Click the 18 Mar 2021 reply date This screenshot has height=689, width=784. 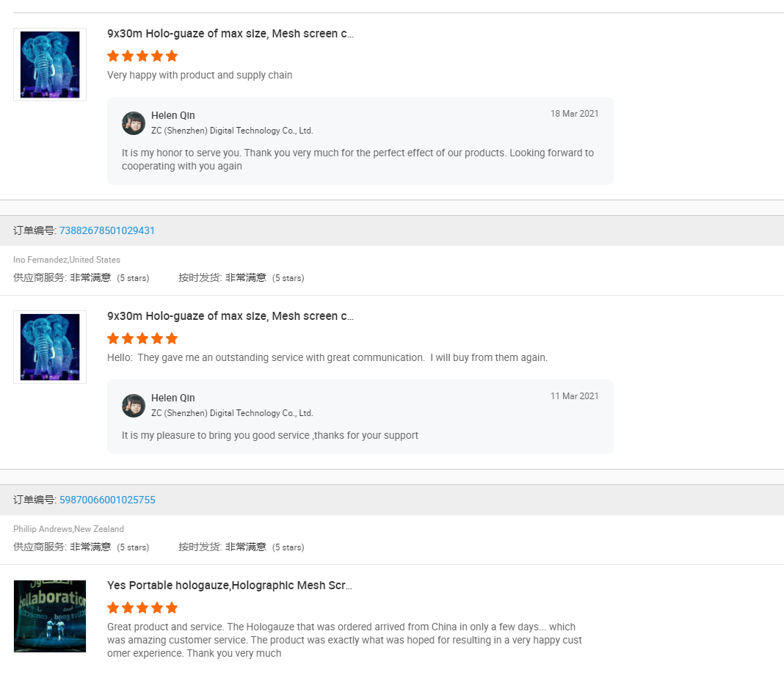click(575, 114)
